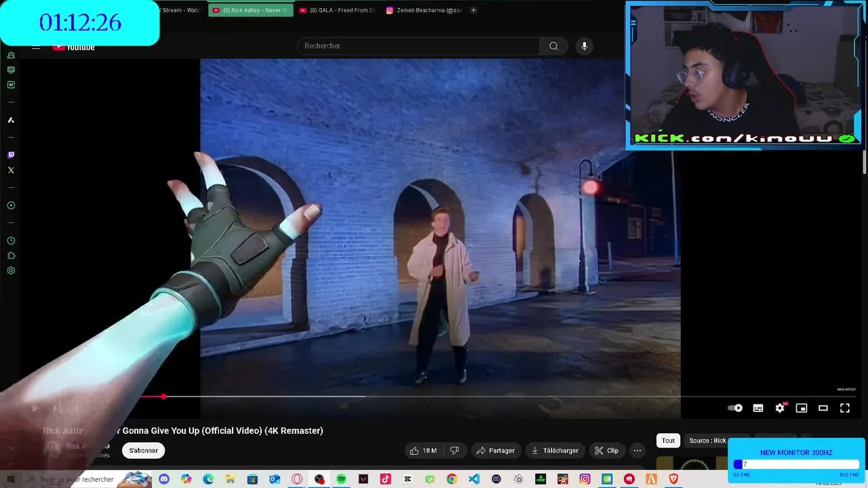Image resolution: width=868 pixels, height=488 pixels.
Task: Open video player settings gear
Action: click(x=780, y=408)
